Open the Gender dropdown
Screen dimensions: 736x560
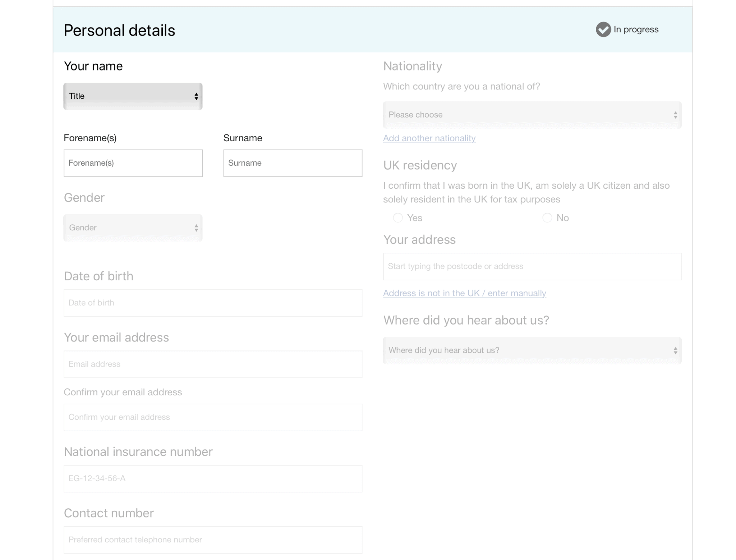[133, 228]
